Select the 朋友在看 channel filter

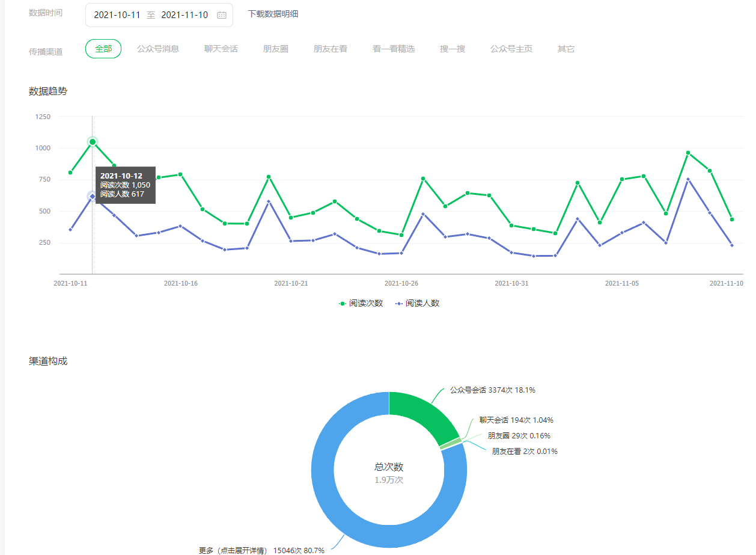click(331, 49)
